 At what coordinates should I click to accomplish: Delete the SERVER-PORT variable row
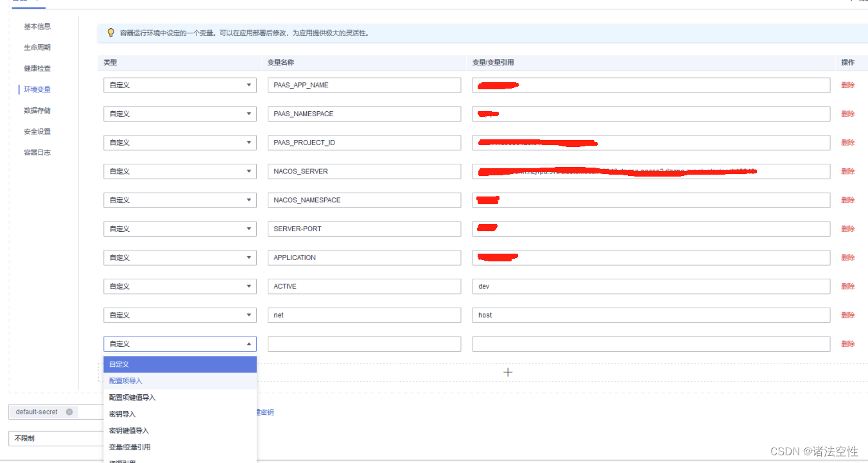click(848, 229)
